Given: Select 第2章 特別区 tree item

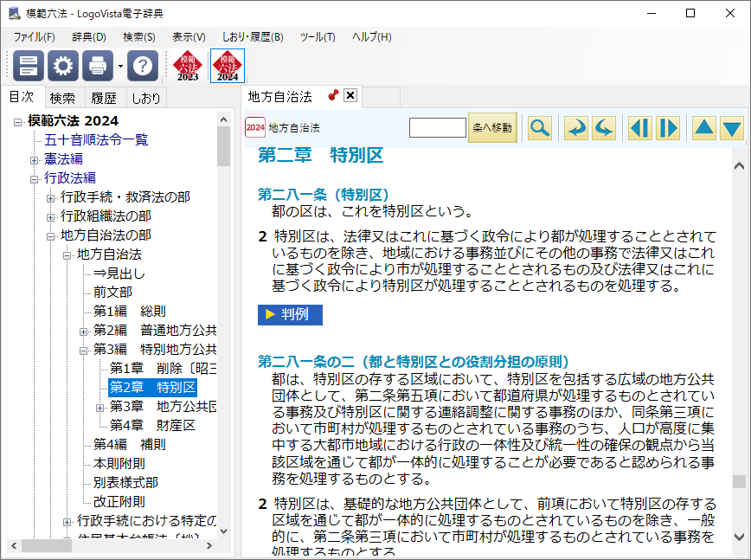Looking at the screenshot, I should coord(153,387).
